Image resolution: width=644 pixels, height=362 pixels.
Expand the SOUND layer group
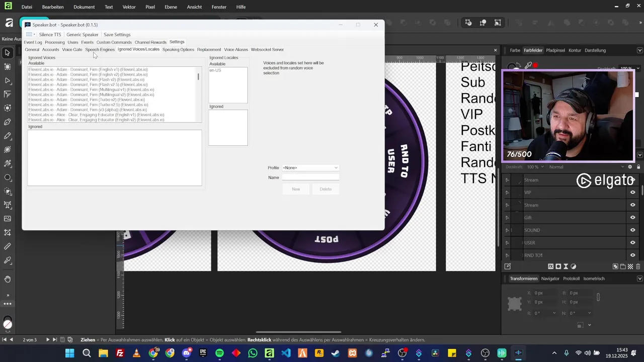point(507,230)
